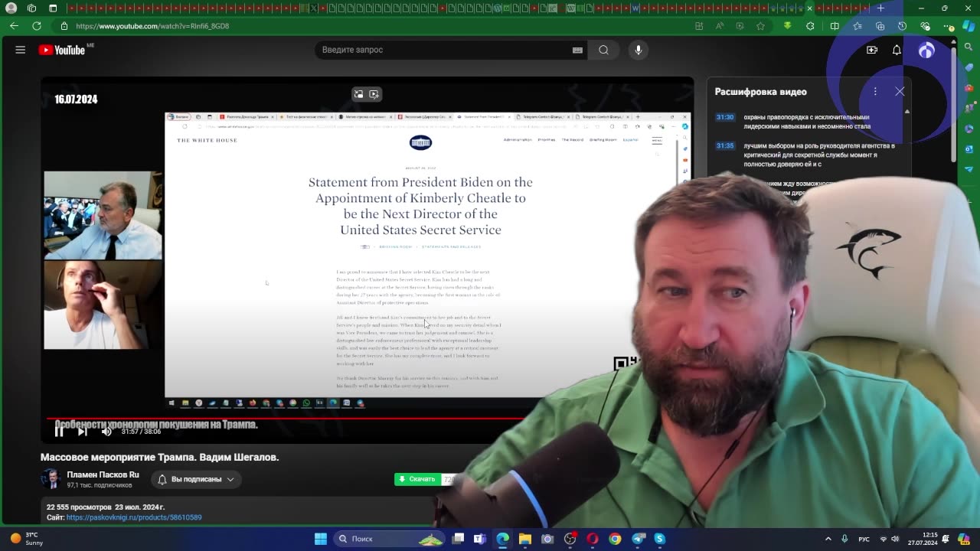Expand the 'Вы подписаны' subscription dropdown

coord(196,479)
